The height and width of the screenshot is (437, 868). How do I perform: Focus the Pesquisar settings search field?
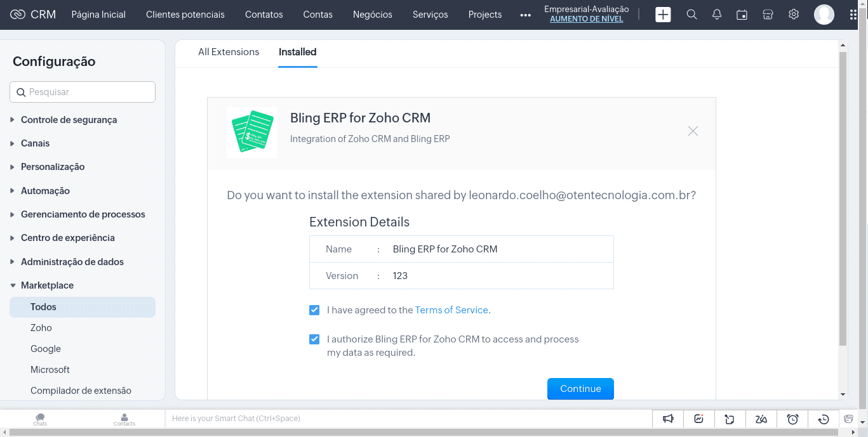click(83, 92)
